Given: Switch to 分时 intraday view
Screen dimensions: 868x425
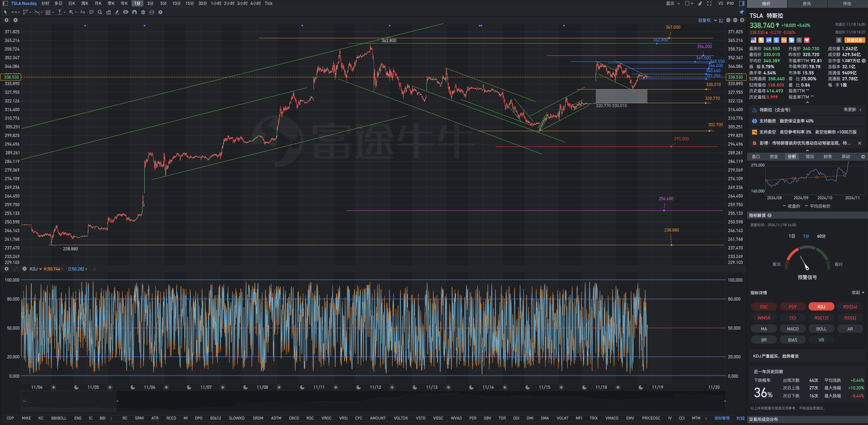Looking at the screenshot, I should click(45, 3).
